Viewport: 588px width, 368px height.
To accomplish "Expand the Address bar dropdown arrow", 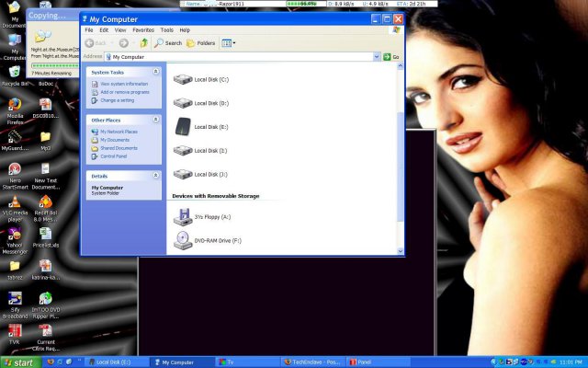I will tap(377, 57).
